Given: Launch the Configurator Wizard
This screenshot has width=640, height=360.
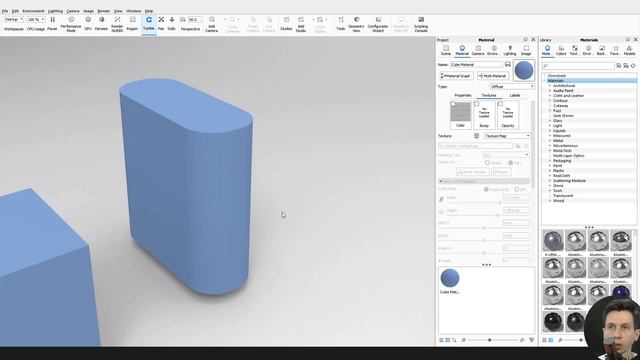Looking at the screenshot, I should pos(378,24).
